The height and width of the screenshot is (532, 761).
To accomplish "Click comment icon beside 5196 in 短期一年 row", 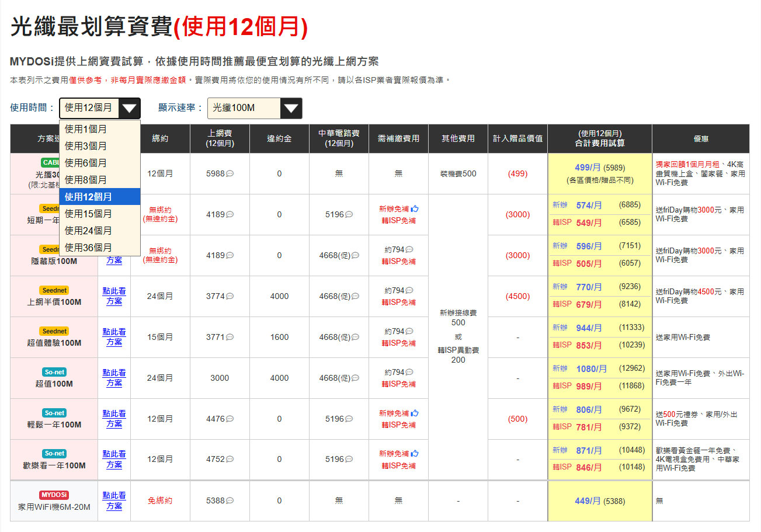I will point(349,215).
